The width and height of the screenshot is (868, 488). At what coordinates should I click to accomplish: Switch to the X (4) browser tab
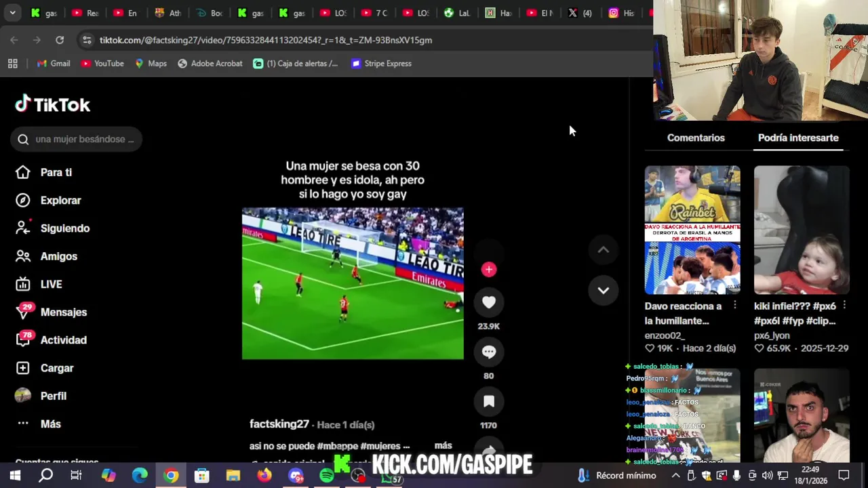580,13
